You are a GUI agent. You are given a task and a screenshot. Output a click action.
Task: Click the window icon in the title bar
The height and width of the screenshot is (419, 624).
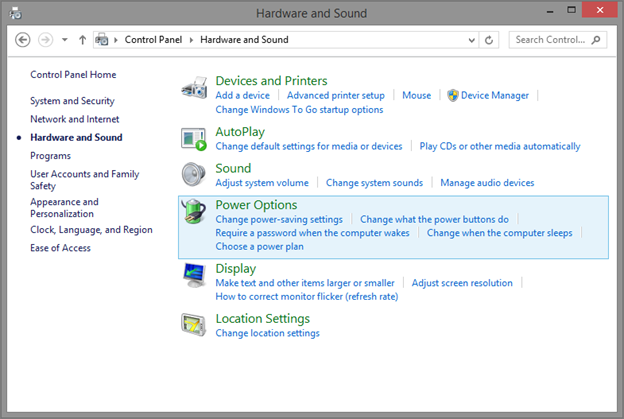coord(16,14)
